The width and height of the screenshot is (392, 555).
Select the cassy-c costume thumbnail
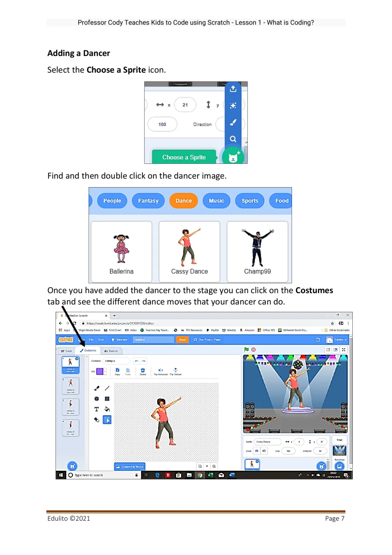tap(71, 407)
